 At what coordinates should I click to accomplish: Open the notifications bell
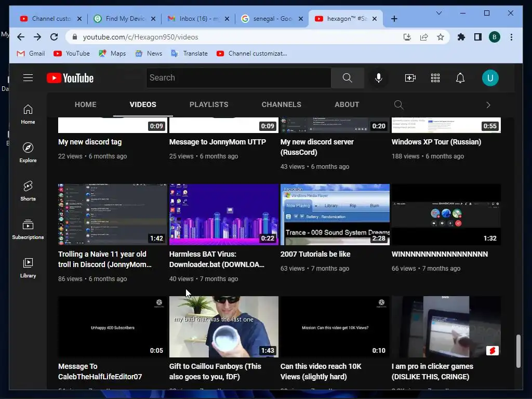[x=460, y=78]
